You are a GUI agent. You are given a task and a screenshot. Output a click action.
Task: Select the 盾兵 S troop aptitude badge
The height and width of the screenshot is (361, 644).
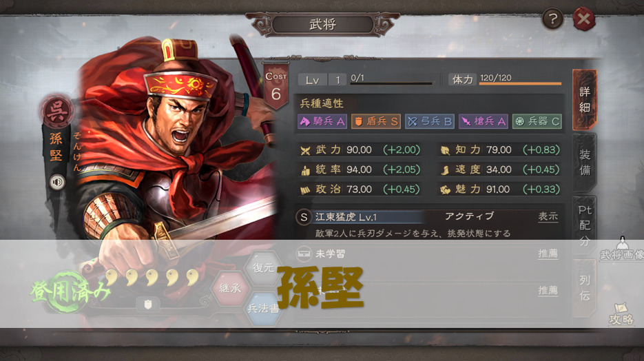click(376, 121)
